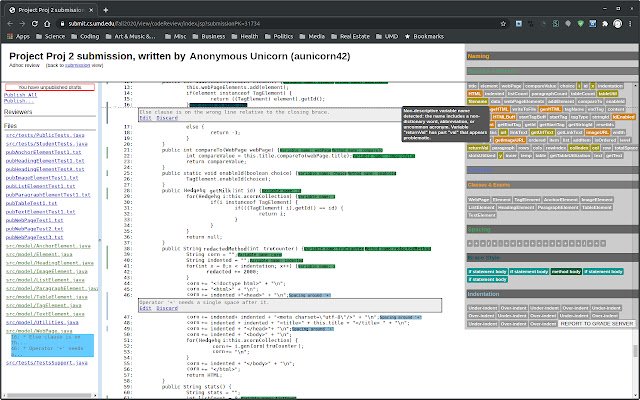Open the Apps shortcut in bookmarks bar
The width and height of the screenshot is (640, 400).
point(18,36)
